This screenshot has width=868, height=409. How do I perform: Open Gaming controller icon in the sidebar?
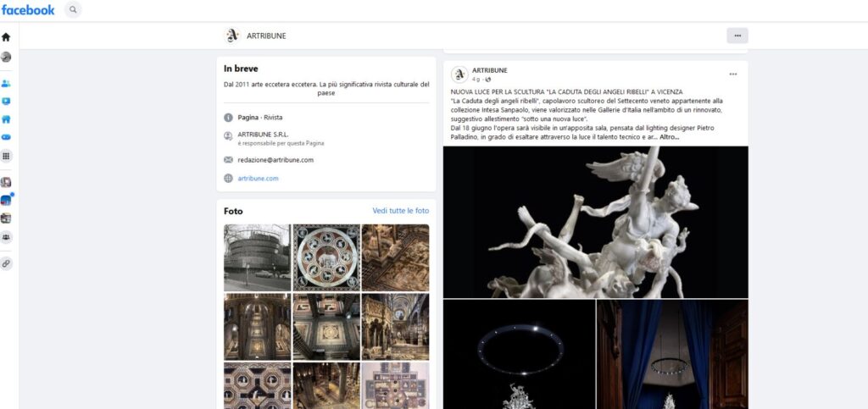[x=6, y=136]
